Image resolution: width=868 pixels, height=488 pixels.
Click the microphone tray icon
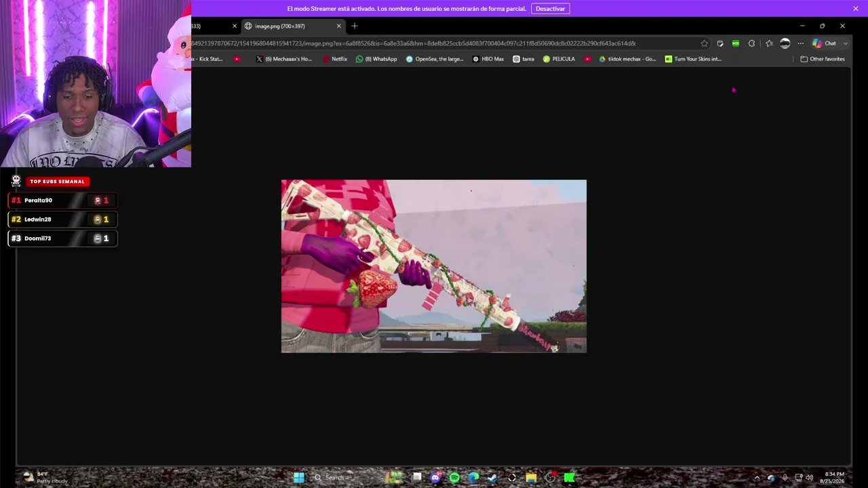click(785, 478)
